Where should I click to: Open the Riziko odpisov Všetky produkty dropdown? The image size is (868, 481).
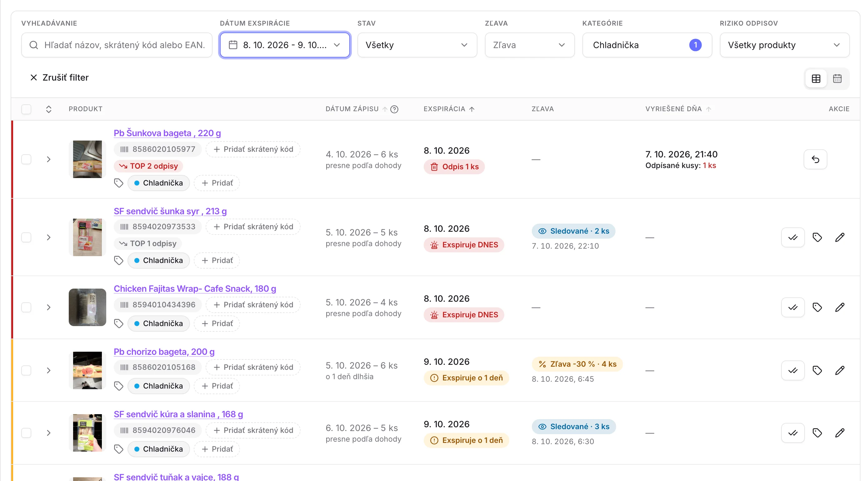[x=784, y=45]
